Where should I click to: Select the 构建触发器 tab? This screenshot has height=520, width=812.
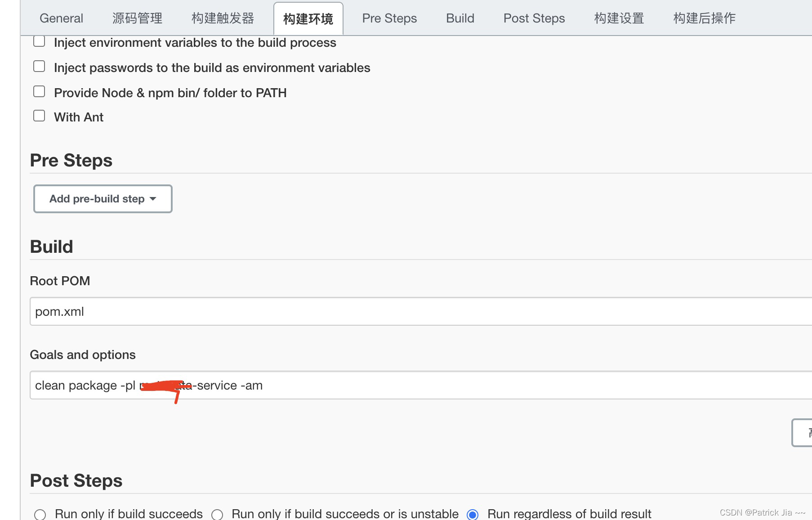222,18
